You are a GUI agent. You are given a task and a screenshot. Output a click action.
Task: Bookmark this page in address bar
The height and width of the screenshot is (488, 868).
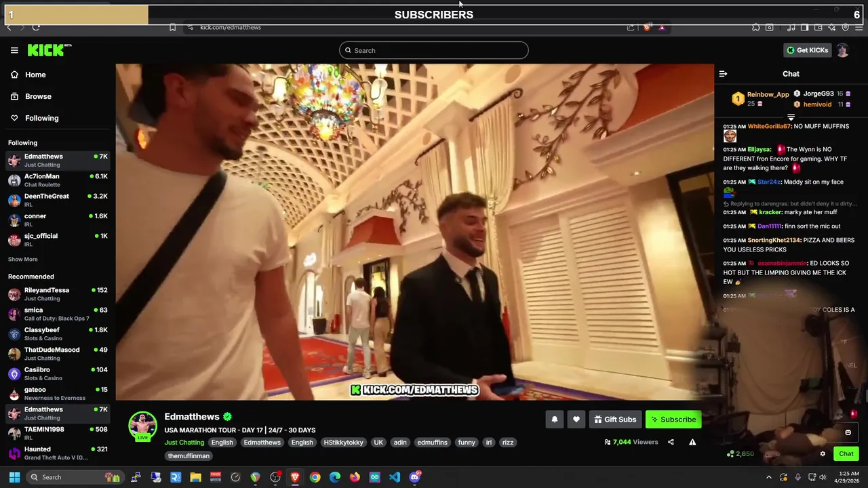[172, 27]
